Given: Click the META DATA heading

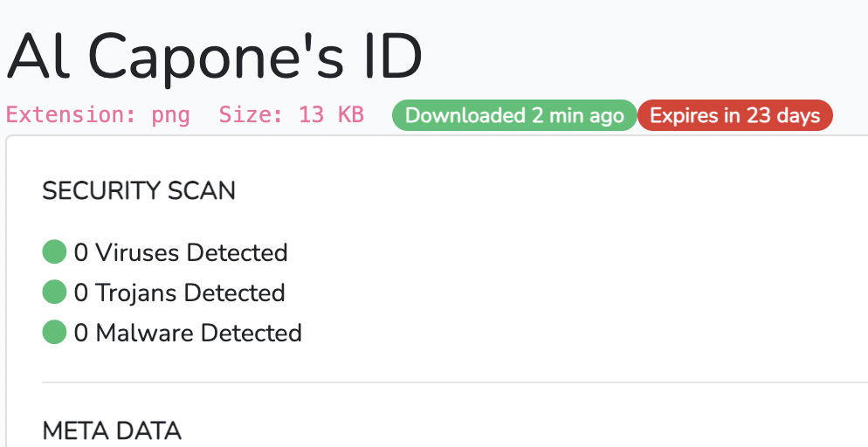Looking at the screenshot, I should (x=112, y=431).
